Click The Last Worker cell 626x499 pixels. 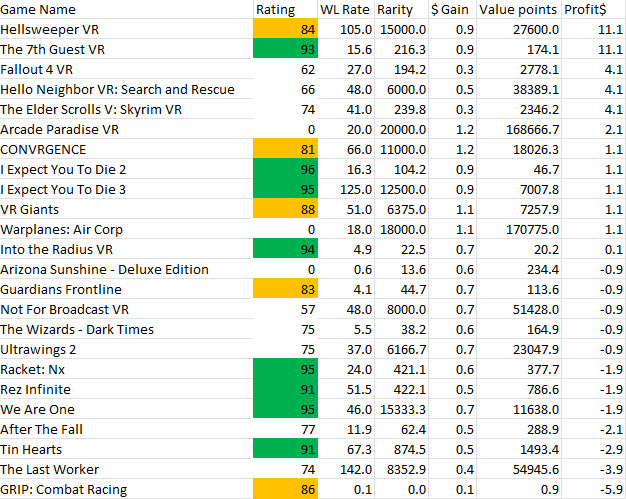point(126,469)
